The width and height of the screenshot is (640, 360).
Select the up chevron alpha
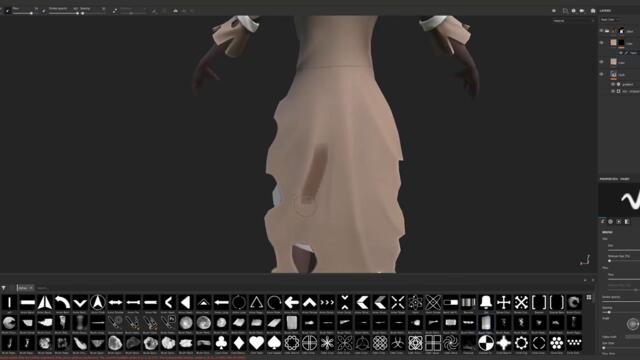click(309, 302)
